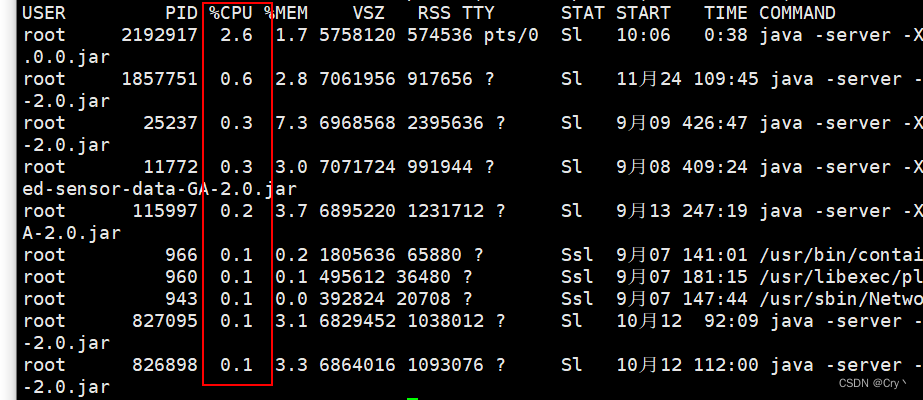The image size is (923, 400).
Task: Click PID 827095
Action: pos(165,321)
